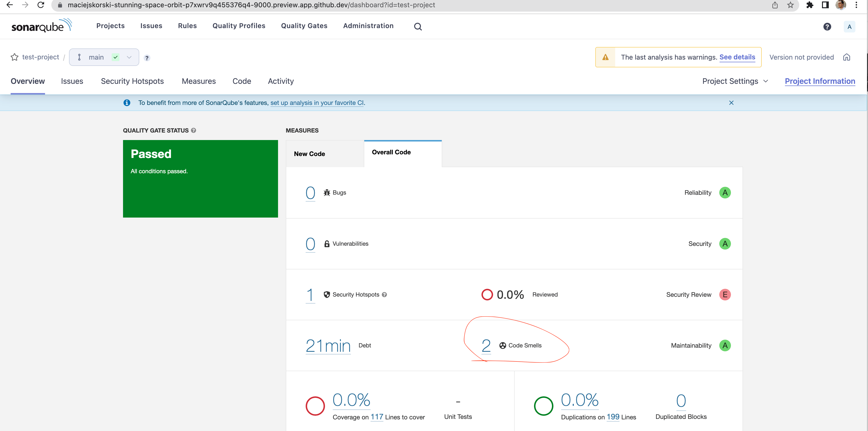
Task: Favorite test-project with the star icon
Action: click(15, 57)
